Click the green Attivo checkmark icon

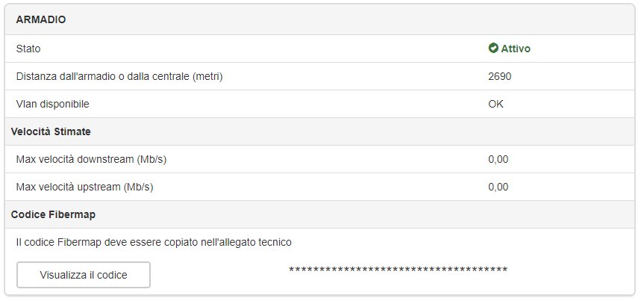pyautogui.click(x=493, y=49)
